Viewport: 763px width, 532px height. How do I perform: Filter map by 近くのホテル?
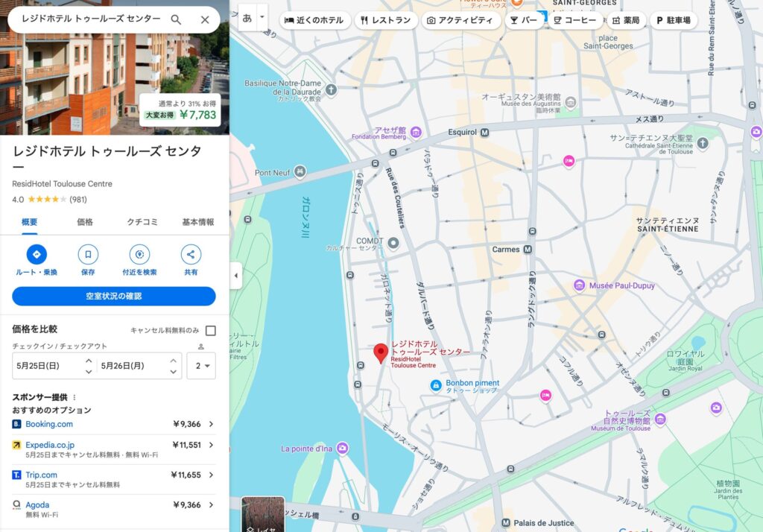pos(314,20)
